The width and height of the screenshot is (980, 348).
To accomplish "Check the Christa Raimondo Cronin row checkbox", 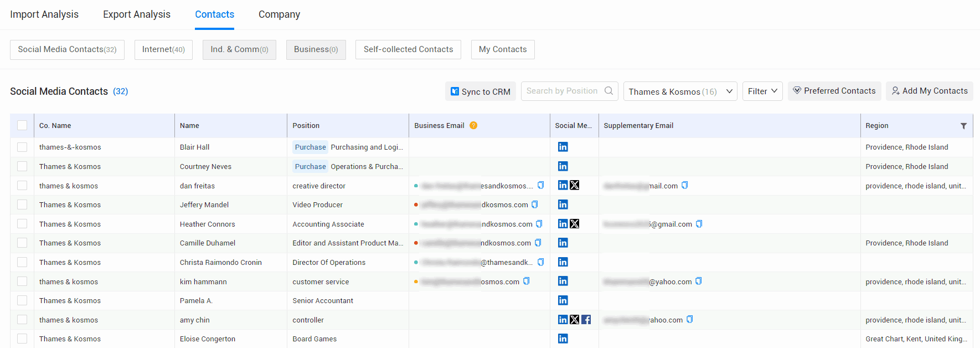I will click(x=22, y=262).
